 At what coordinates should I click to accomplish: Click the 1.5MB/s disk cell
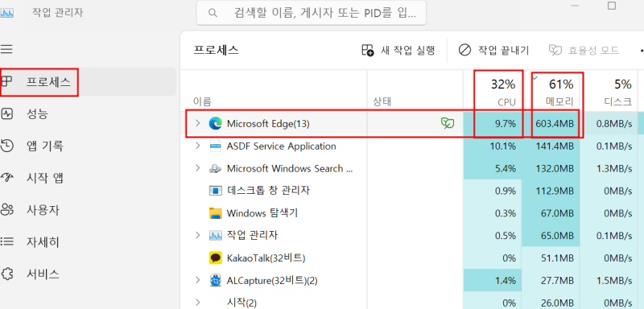pyautogui.click(x=609, y=281)
